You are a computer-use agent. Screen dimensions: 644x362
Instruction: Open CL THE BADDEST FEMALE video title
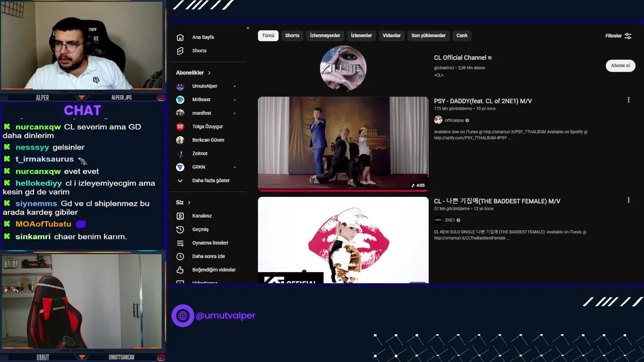tap(497, 201)
